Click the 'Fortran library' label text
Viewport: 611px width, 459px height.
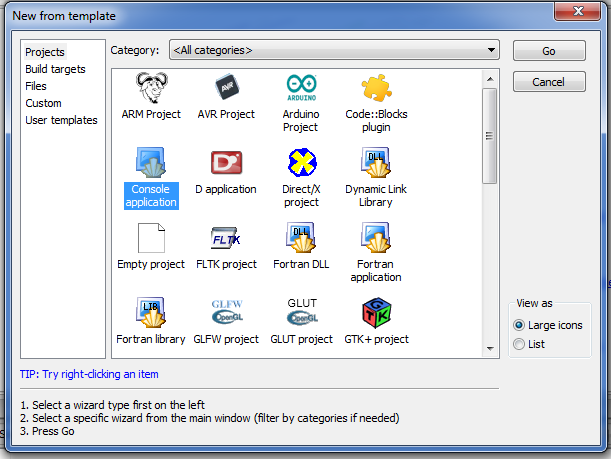pyautogui.click(x=151, y=339)
